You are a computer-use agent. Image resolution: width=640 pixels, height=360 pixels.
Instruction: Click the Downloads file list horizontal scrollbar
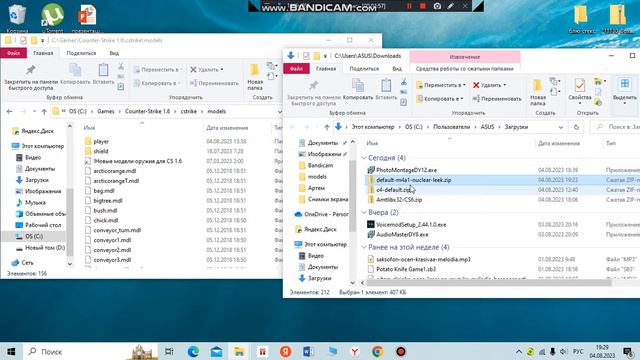tap(489, 282)
